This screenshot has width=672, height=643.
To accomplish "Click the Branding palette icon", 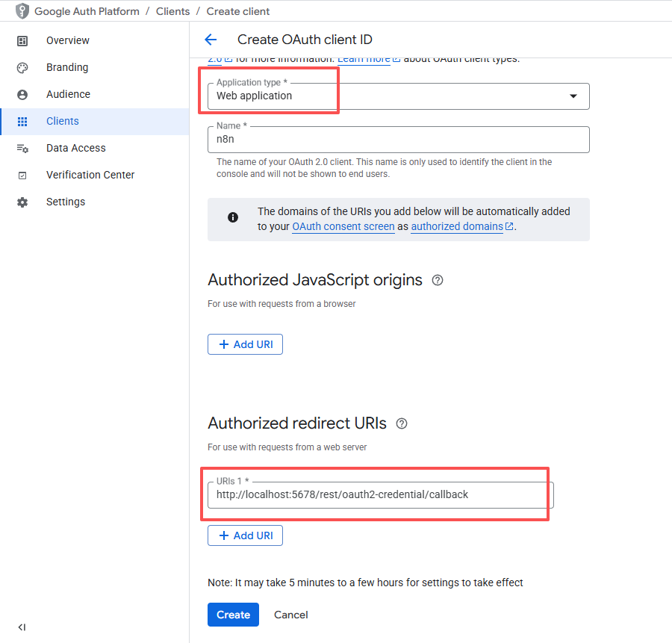I will tap(22, 68).
